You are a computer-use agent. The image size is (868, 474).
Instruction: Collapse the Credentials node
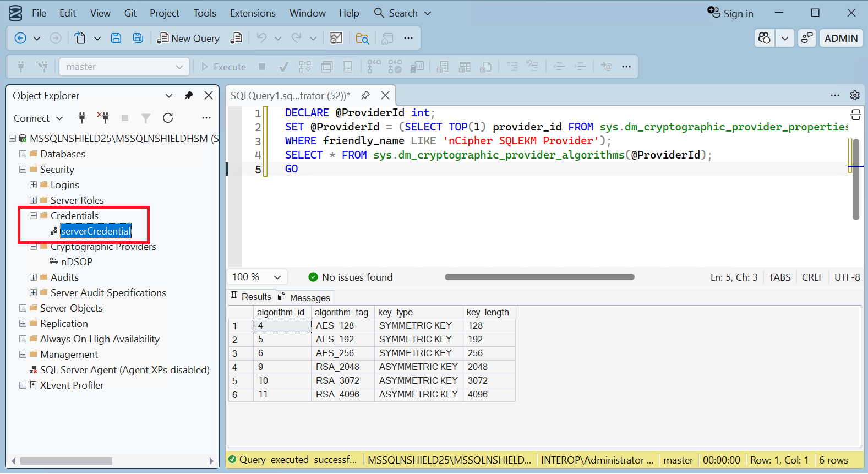point(33,216)
